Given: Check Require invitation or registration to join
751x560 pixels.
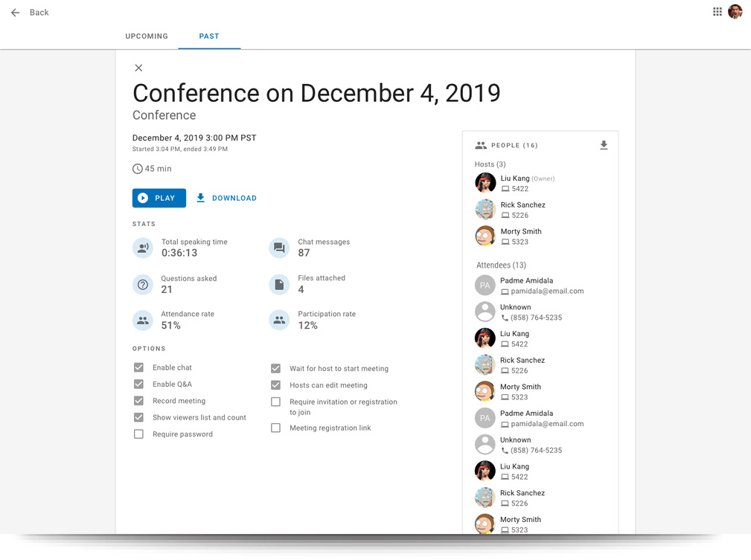Looking at the screenshot, I should click(275, 402).
